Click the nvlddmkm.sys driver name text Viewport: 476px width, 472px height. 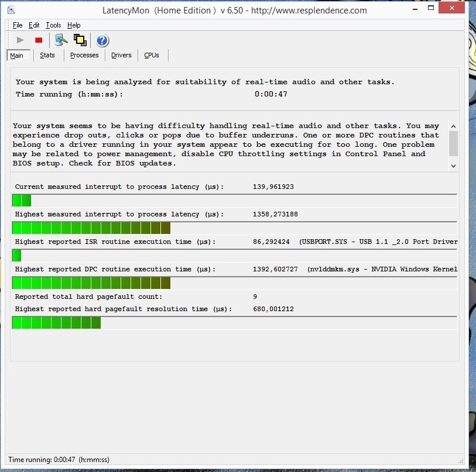[x=382, y=270]
